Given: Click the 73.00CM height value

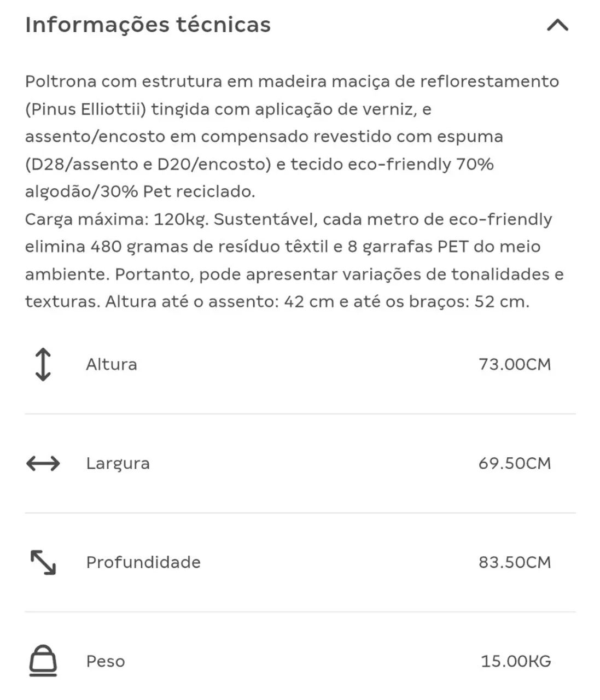Looking at the screenshot, I should click(x=515, y=364).
